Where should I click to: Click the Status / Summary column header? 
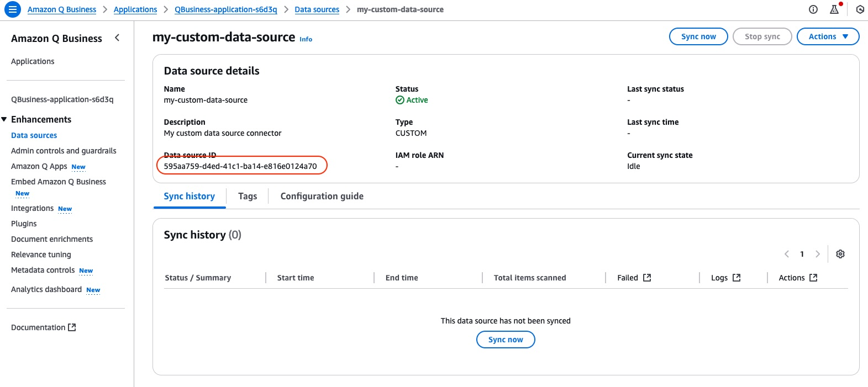pyautogui.click(x=198, y=278)
